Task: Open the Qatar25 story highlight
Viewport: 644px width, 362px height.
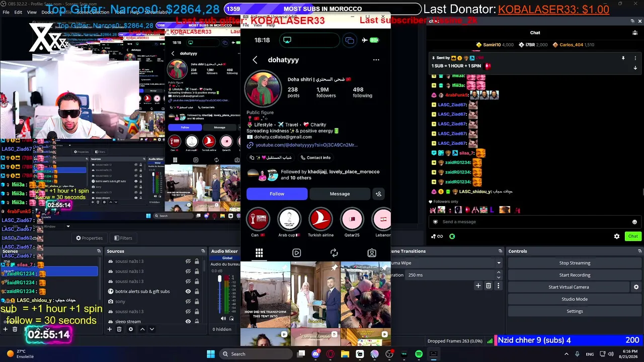Action: tap(352, 219)
